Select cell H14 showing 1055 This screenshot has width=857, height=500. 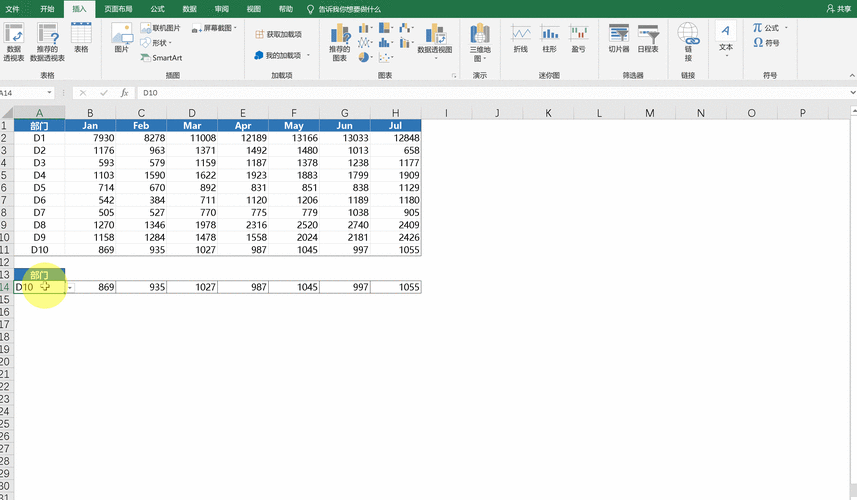pos(396,287)
